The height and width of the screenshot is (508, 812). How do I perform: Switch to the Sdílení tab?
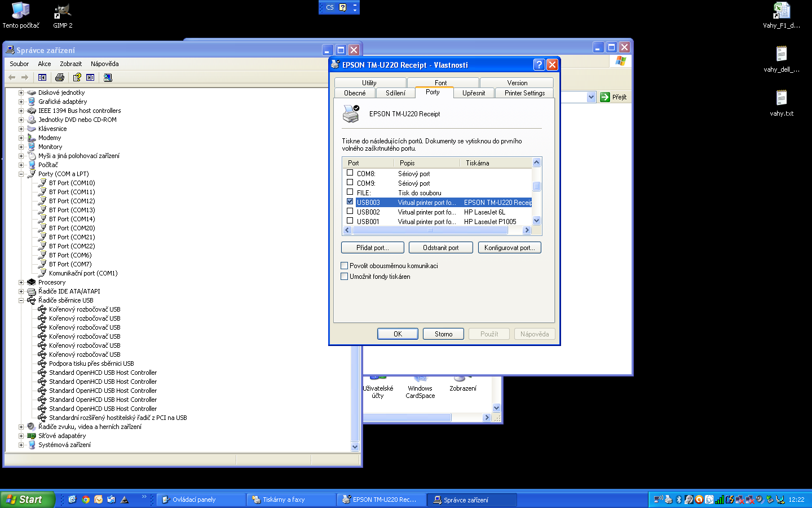click(395, 93)
